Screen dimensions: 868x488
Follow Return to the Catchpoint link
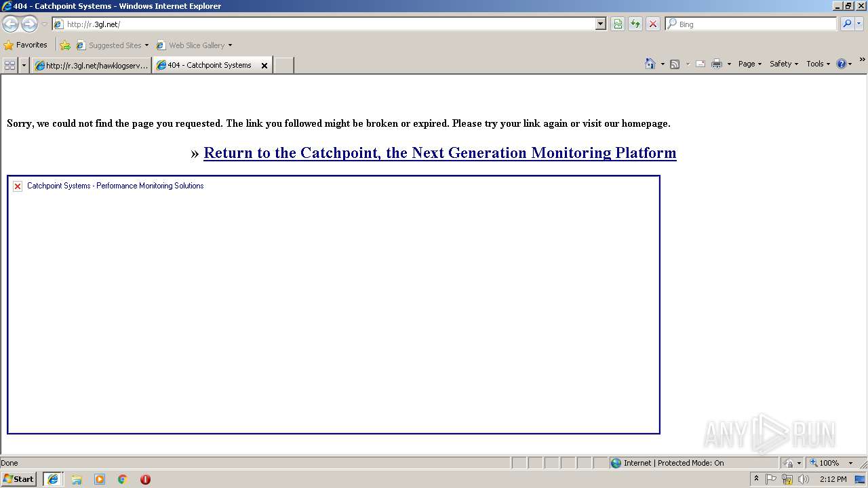tap(439, 152)
